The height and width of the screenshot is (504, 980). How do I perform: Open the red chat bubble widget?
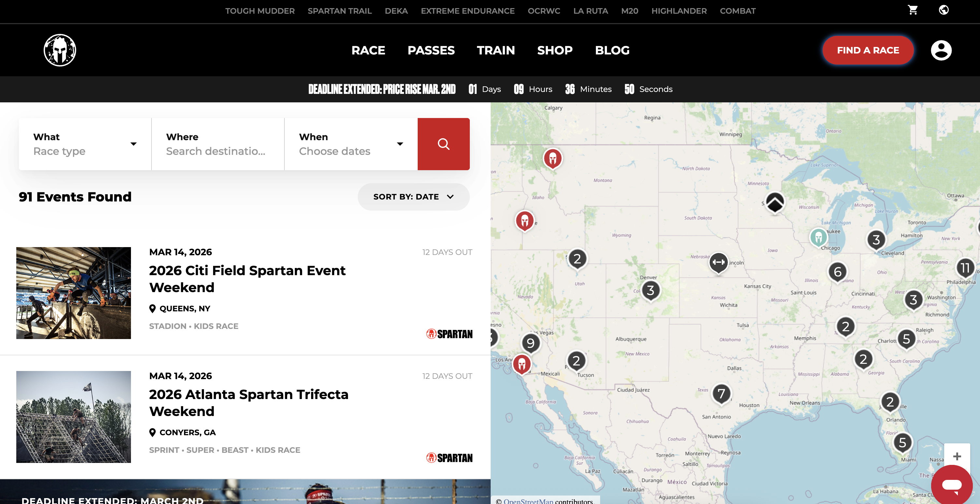(951, 484)
